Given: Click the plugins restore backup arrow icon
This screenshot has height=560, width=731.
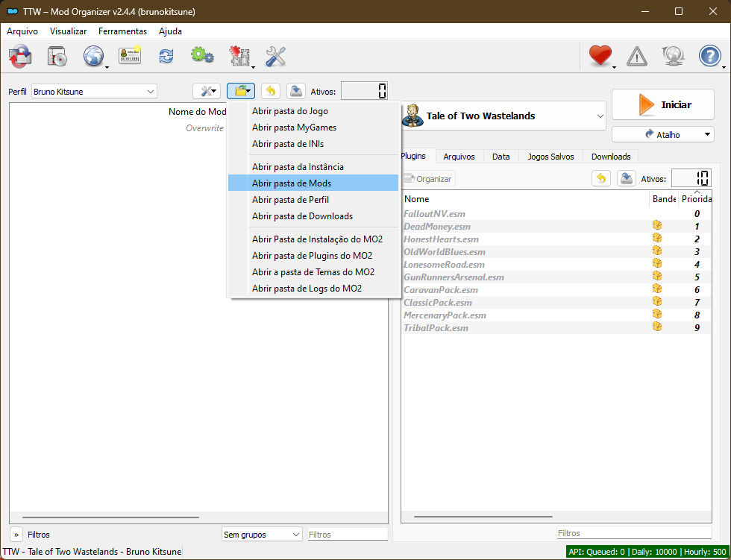Looking at the screenshot, I should tap(601, 178).
